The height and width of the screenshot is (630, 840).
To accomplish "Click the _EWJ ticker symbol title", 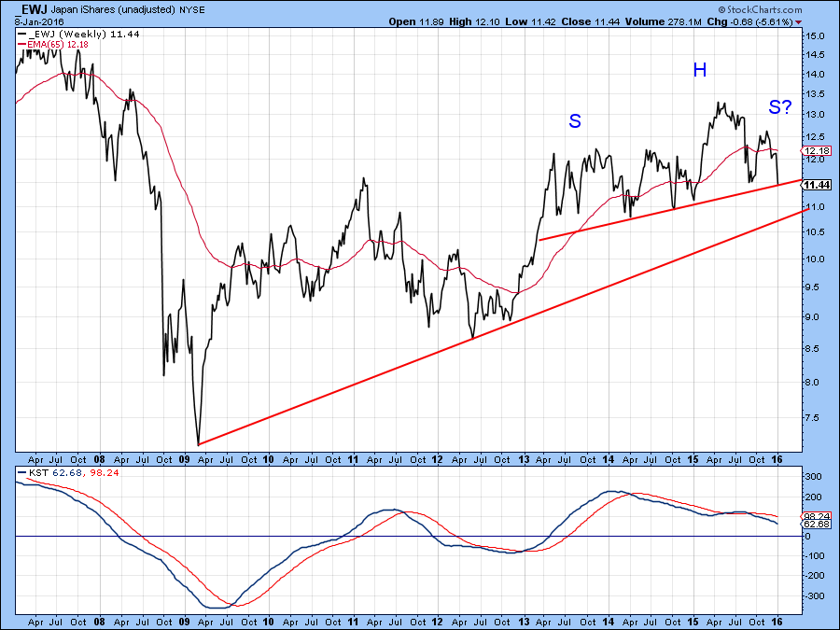I will point(32,9).
